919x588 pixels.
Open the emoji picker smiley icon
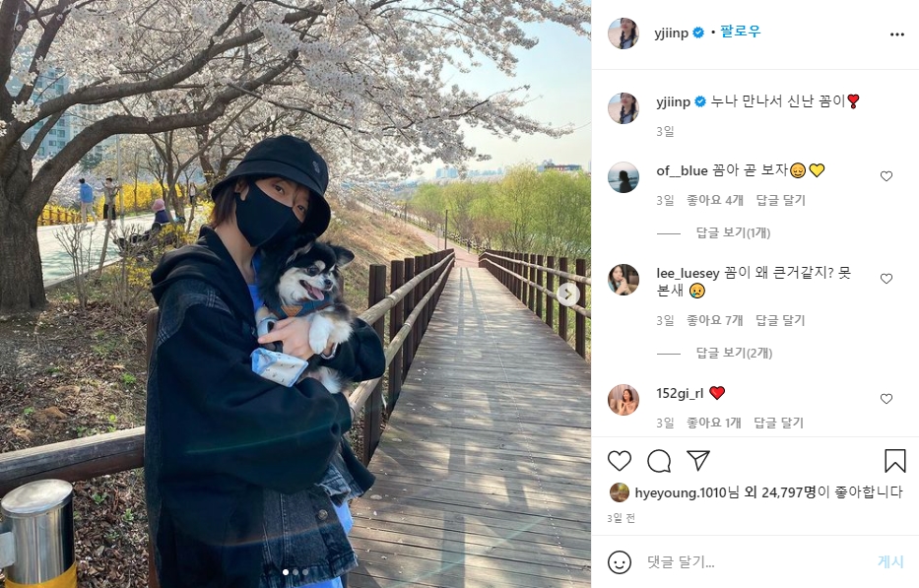click(x=620, y=562)
